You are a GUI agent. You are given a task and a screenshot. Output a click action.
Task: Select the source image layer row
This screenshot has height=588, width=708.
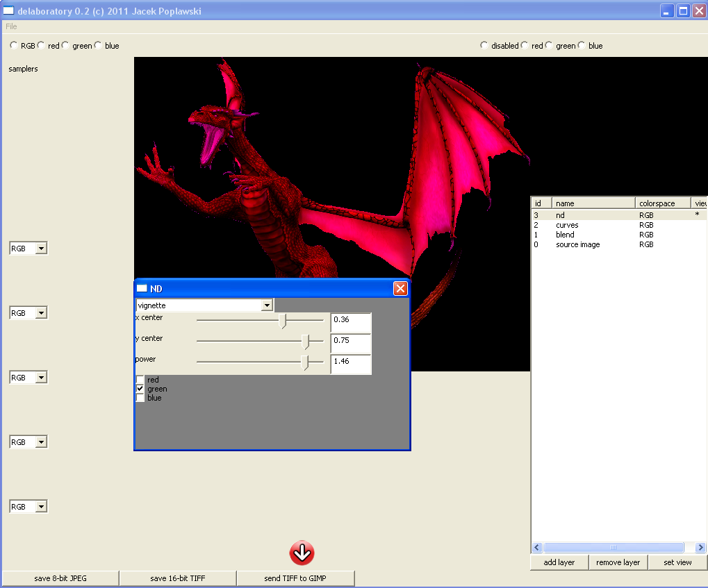pos(619,244)
